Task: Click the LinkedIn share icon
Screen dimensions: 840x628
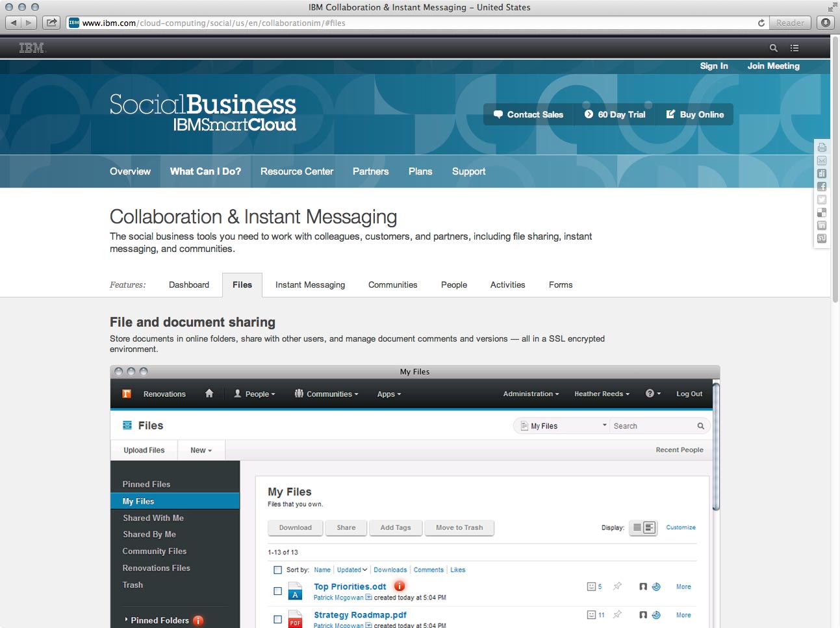Action: pos(822,225)
